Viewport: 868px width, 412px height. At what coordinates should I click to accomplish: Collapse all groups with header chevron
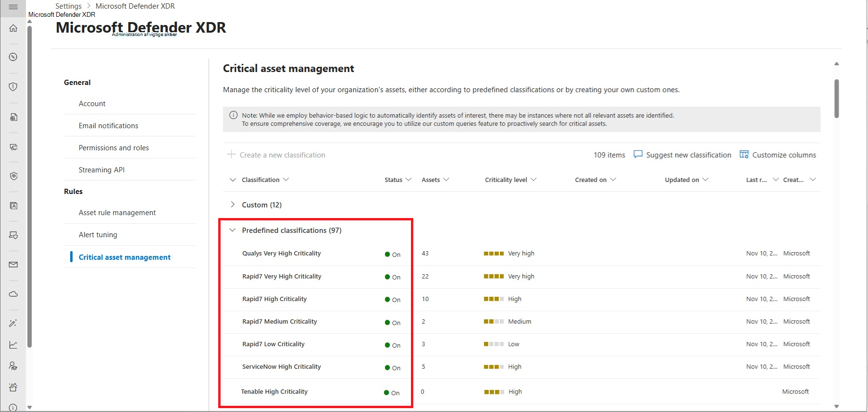coord(233,180)
